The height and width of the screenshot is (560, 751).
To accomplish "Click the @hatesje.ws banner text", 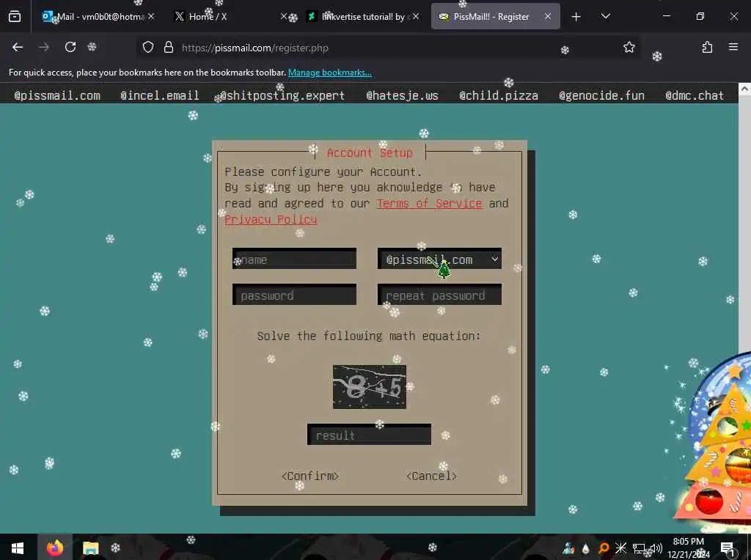I will pyautogui.click(x=402, y=96).
